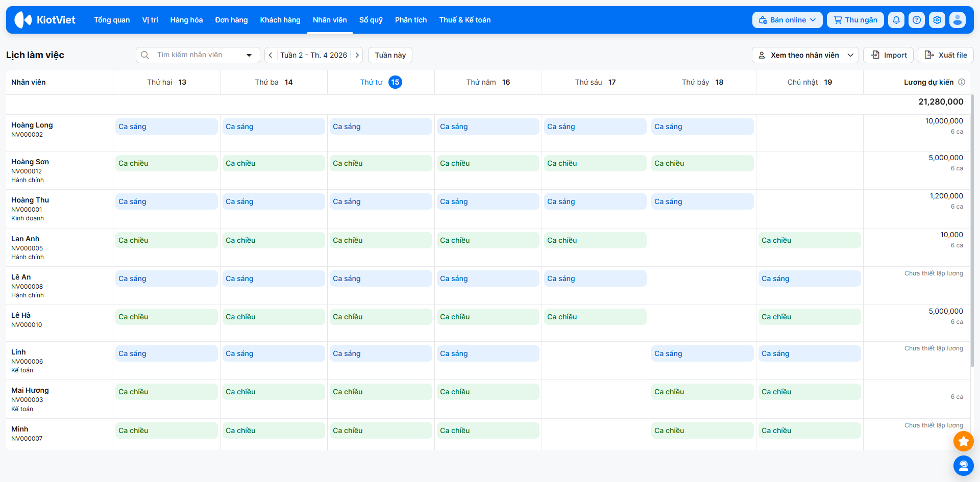The image size is (980, 482).
Task: Click the Import button
Action: tap(888, 55)
